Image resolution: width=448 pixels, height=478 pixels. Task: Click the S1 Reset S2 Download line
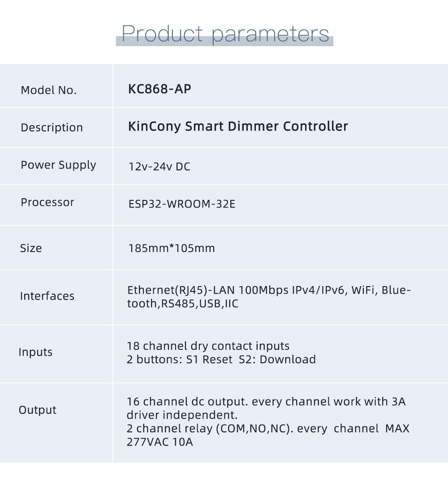coord(221,360)
